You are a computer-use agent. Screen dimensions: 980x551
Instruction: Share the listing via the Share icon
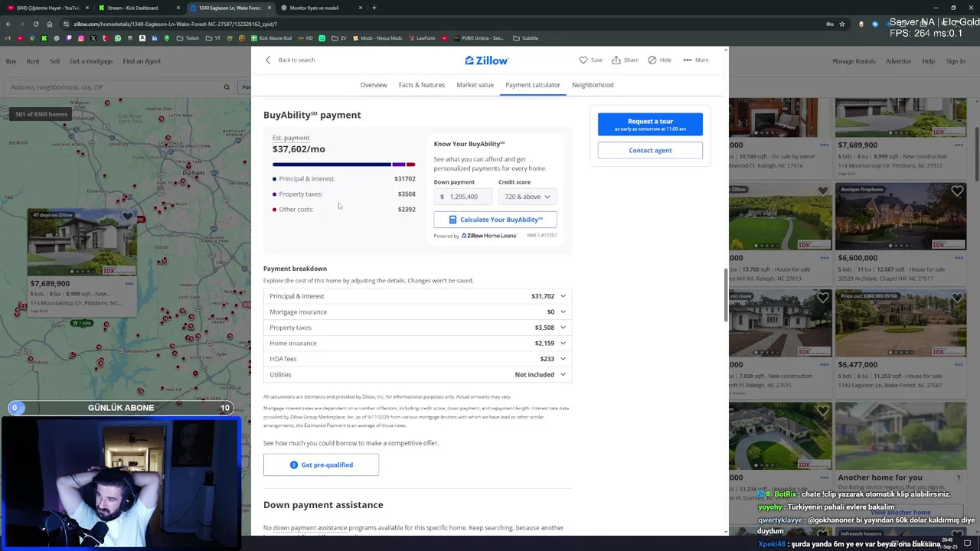click(x=616, y=60)
